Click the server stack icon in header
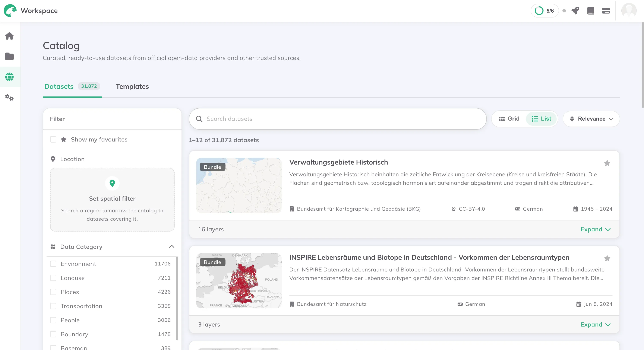 (606, 11)
